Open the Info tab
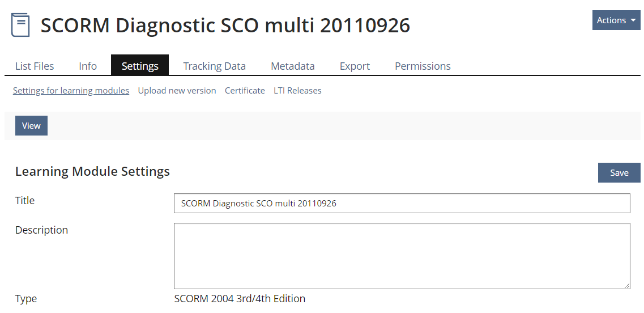This screenshot has width=644, height=313. [88, 66]
